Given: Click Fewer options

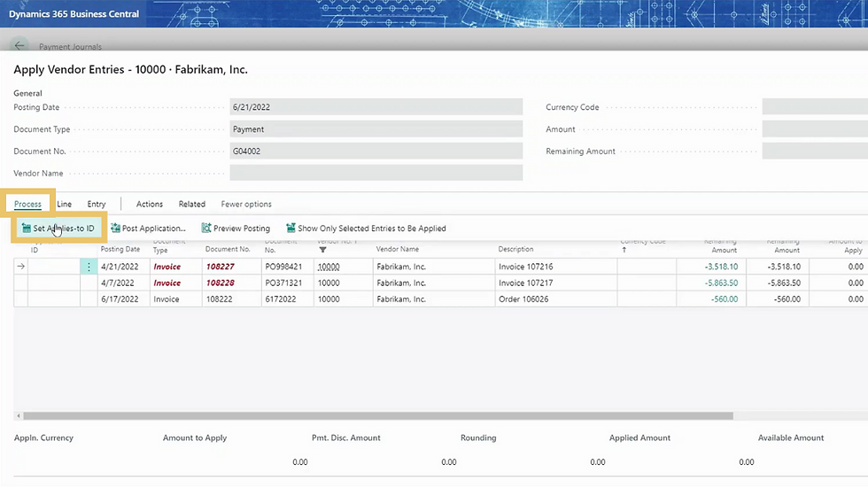Looking at the screenshot, I should (x=246, y=205).
